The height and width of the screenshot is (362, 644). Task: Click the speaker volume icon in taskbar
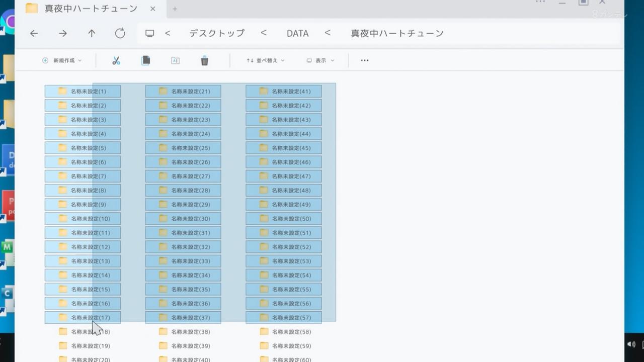click(631, 344)
